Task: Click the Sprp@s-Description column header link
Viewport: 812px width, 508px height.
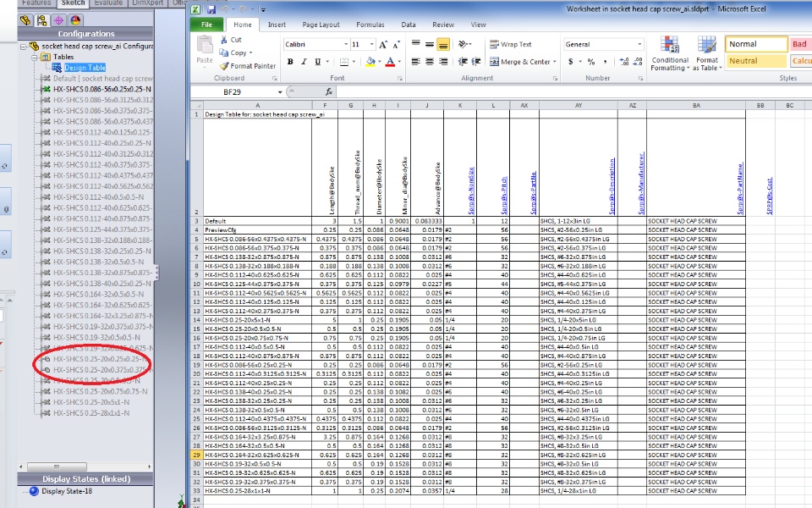Action: coord(612,185)
